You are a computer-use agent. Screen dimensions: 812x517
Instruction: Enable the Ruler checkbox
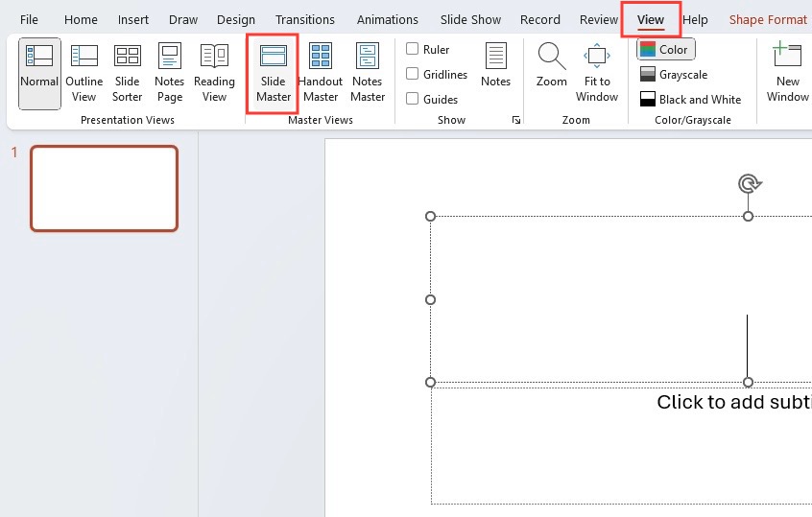[x=412, y=49]
